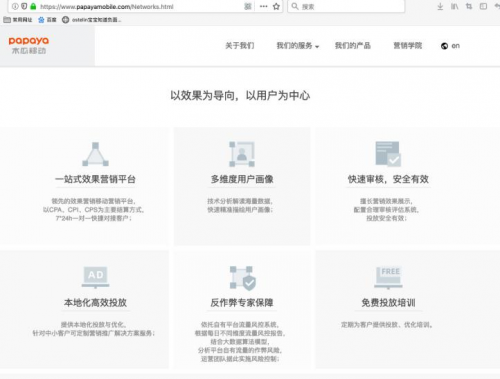The width and height of the screenshot is (500, 379).
Task: Click the user portrait icon for 多维度用户画像
Action: pos(242,154)
